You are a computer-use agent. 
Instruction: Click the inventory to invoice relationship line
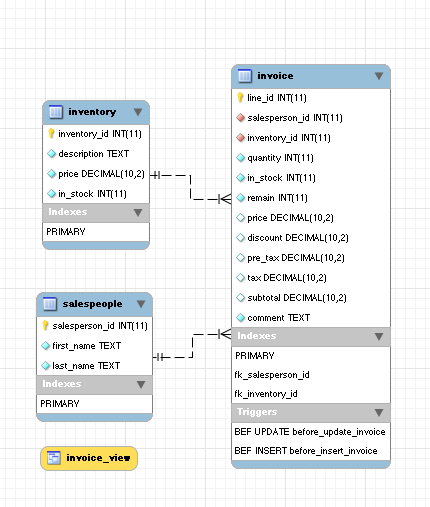pyautogui.click(x=190, y=187)
